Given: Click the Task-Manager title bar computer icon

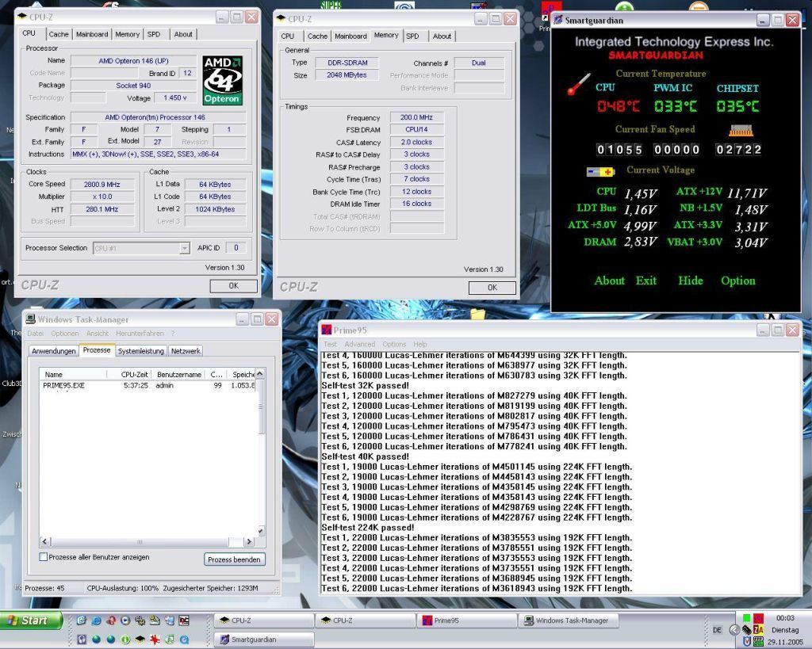Looking at the screenshot, I should tap(31, 319).
